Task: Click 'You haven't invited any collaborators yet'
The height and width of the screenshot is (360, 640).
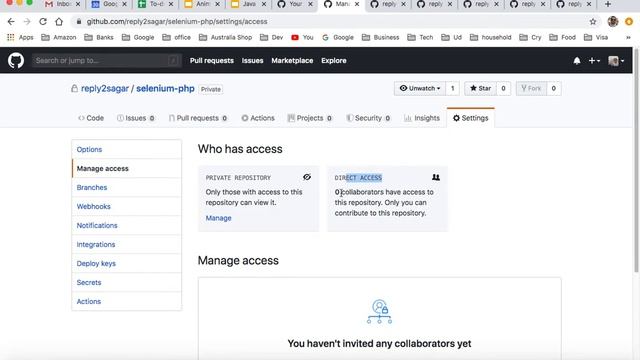Action: pyautogui.click(x=379, y=344)
